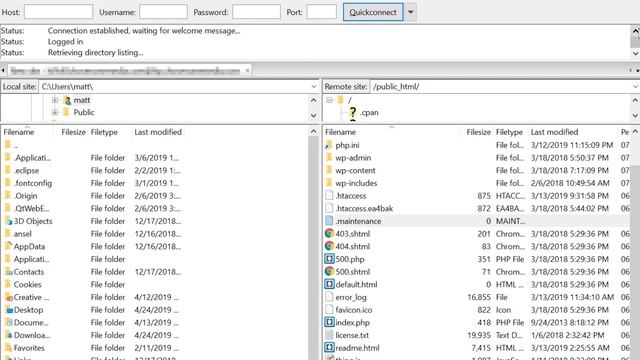Select the php.ini shortcut folder icon
Image resolution: width=640 pixels, height=360 pixels.
point(329,145)
